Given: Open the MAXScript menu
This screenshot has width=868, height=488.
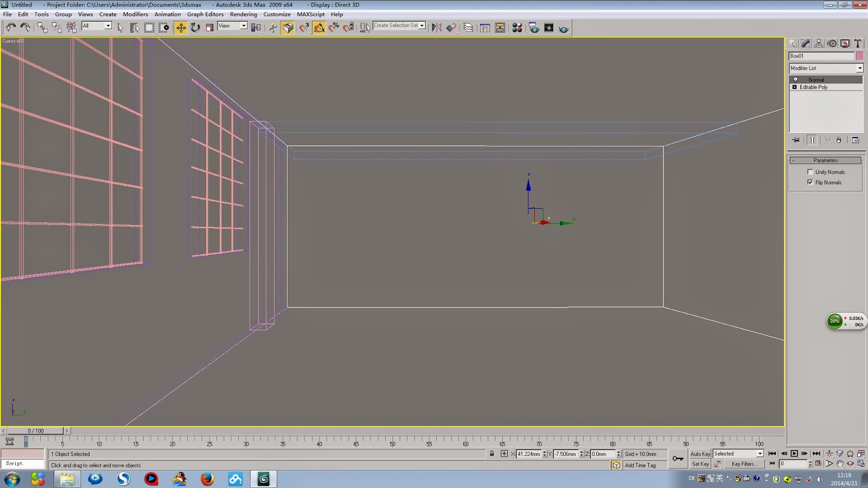Looking at the screenshot, I should (x=310, y=14).
